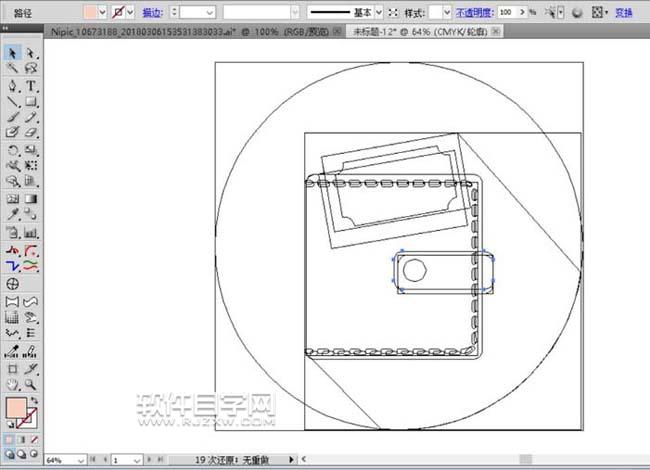Close the Nipic_10673188 document tab
The width and height of the screenshot is (650, 470).
point(338,31)
